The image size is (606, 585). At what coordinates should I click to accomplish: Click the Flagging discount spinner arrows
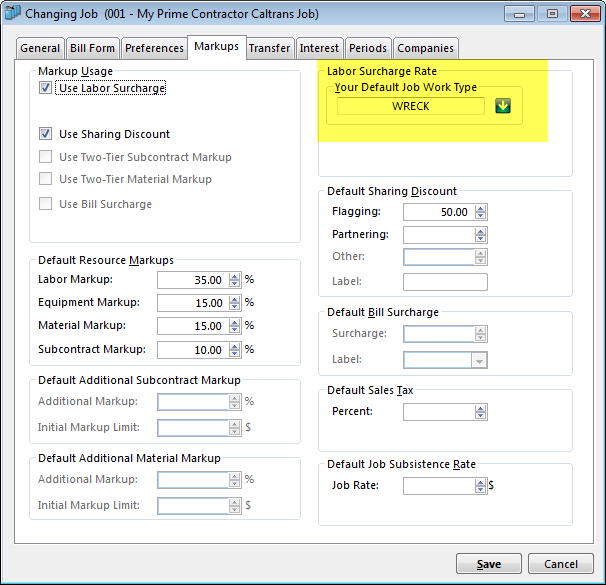(481, 212)
